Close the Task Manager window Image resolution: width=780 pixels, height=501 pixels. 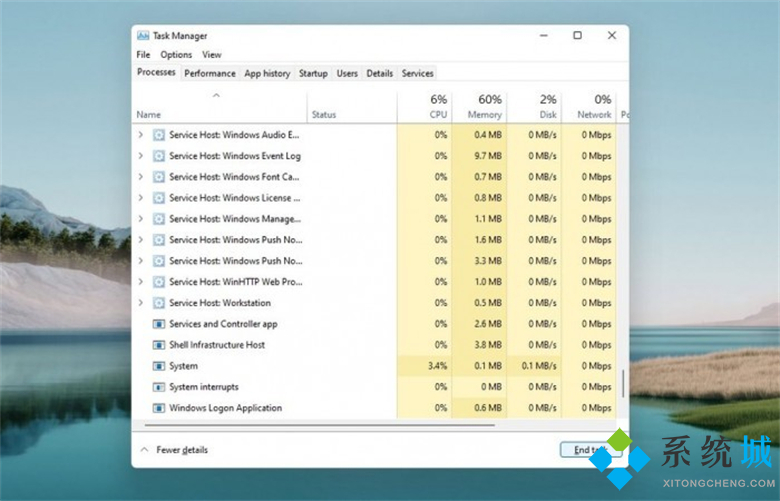click(612, 35)
